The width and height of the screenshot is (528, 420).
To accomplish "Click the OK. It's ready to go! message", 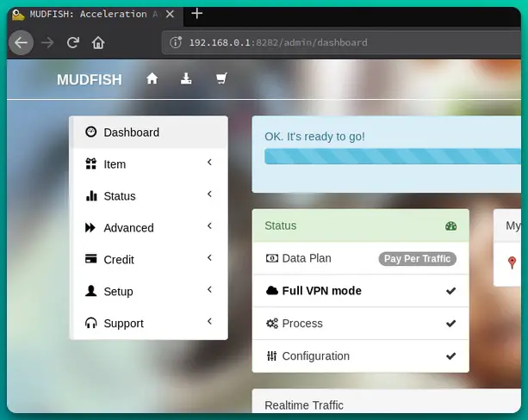I will tap(314, 137).
